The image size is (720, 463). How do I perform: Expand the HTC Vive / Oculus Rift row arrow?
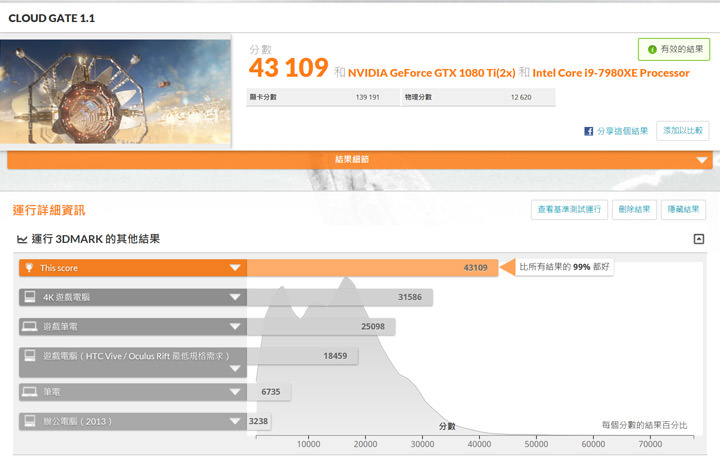(x=235, y=368)
